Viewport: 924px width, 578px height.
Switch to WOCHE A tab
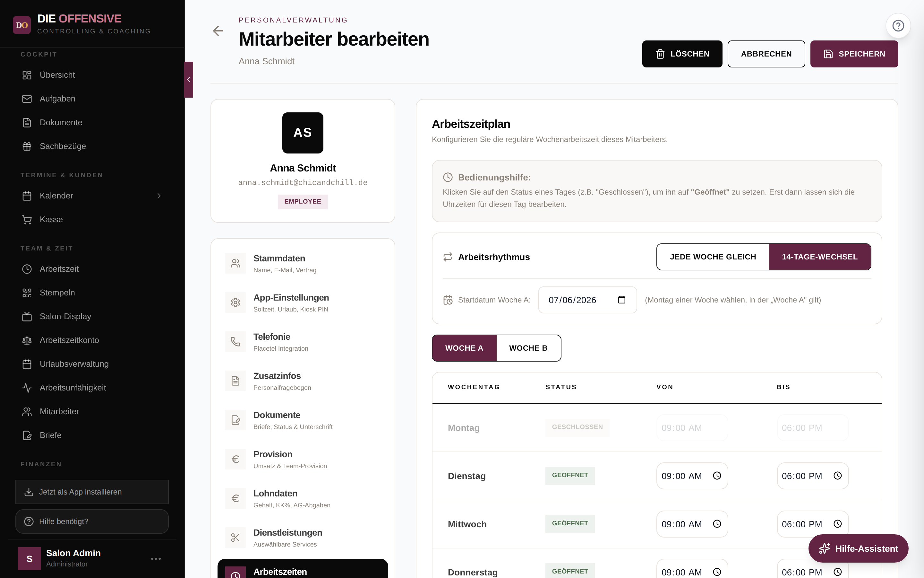click(x=464, y=348)
